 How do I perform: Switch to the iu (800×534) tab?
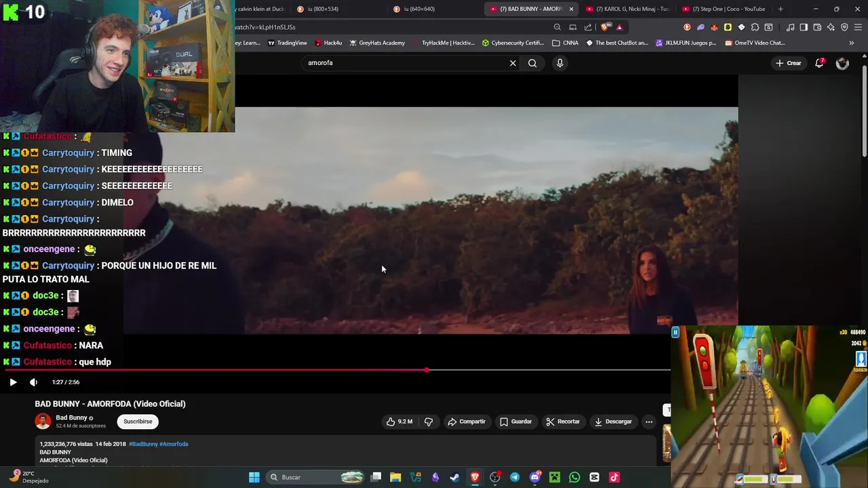point(337,9)
